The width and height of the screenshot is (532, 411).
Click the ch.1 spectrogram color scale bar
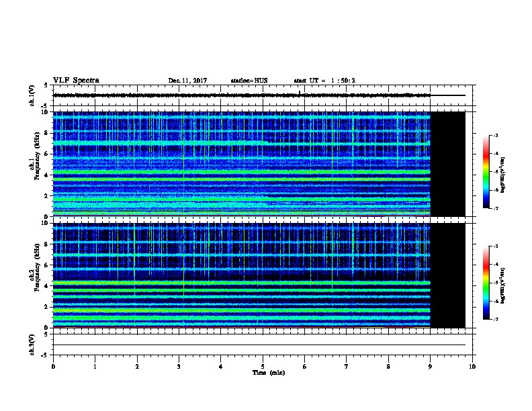point(486,172)
